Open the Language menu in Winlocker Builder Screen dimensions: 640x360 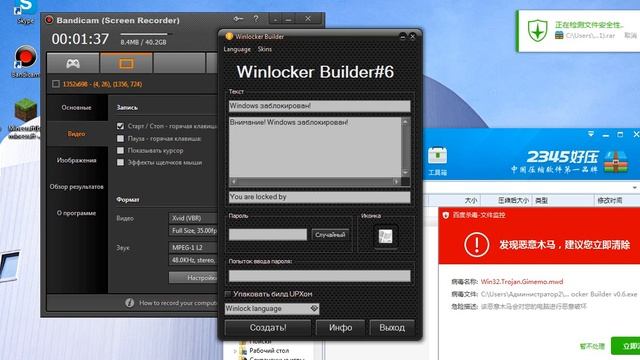(x=237, y=49)
